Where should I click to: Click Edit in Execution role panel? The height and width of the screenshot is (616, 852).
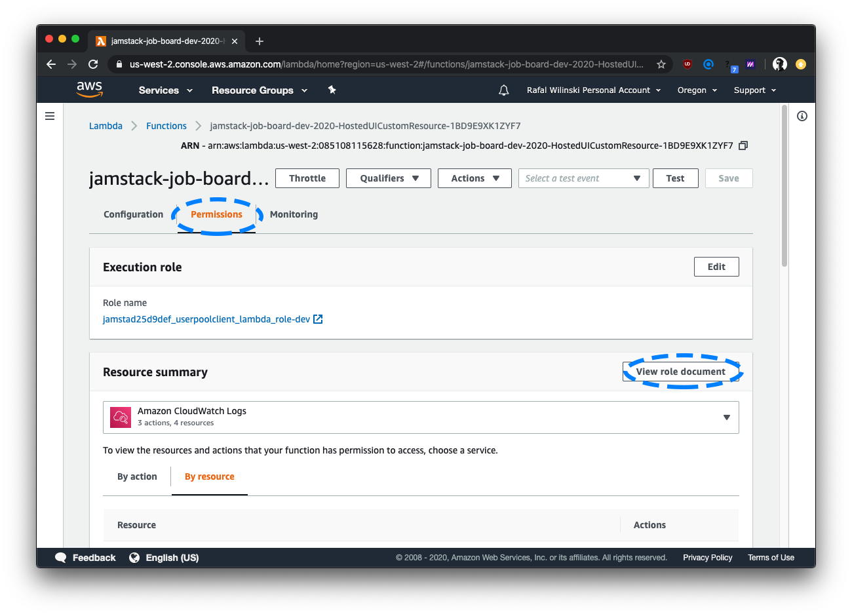point(716,267)
